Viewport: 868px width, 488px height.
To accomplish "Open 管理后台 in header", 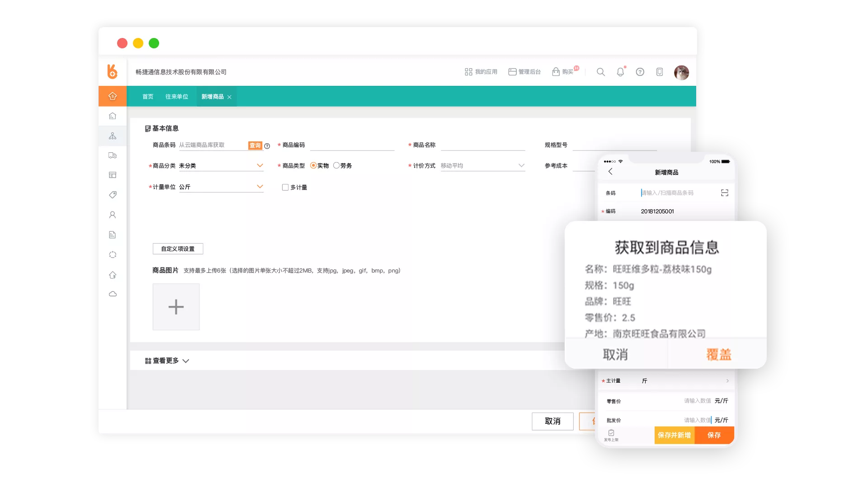I will 524,72.
